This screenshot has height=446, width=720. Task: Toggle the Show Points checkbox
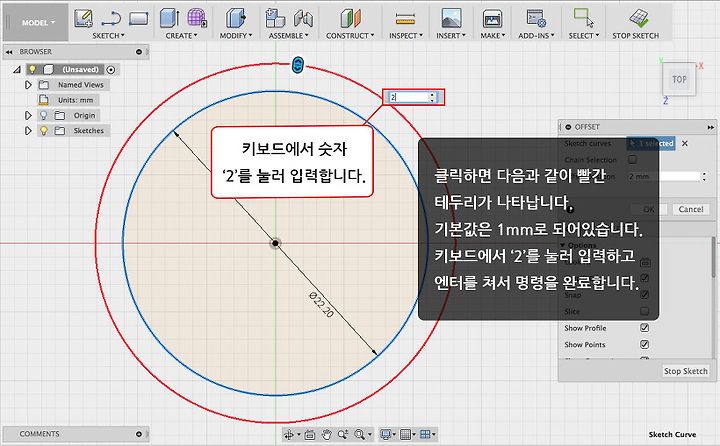[644, 344]
